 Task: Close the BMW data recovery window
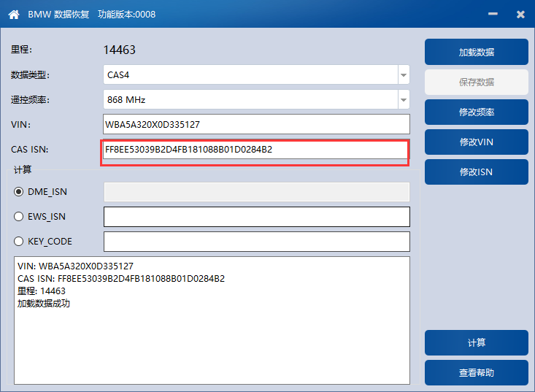coord(520,15)
